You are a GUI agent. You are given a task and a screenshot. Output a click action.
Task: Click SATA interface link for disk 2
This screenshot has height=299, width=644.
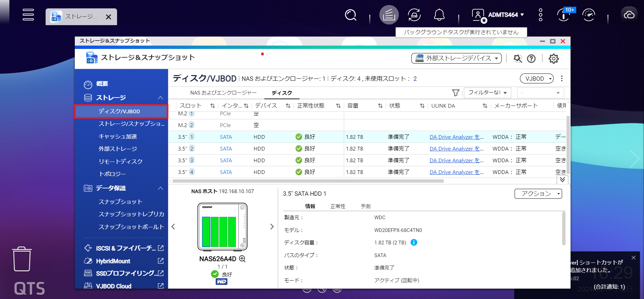click(226, 148)
